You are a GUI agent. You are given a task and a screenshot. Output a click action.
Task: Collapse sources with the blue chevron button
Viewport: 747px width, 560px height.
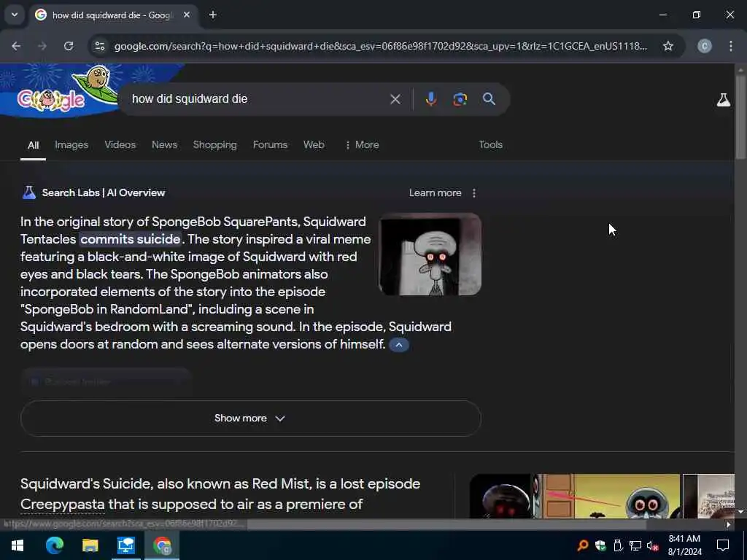pos(399,345)
